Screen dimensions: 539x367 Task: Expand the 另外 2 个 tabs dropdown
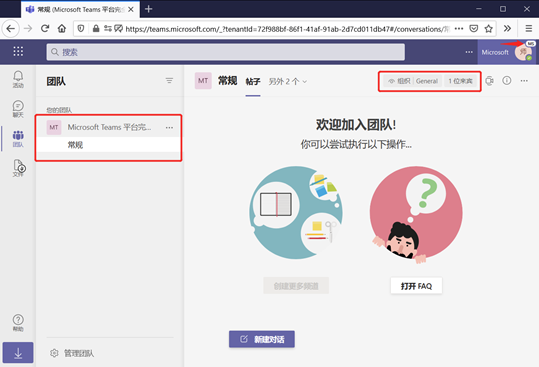[x=288, y=81]
